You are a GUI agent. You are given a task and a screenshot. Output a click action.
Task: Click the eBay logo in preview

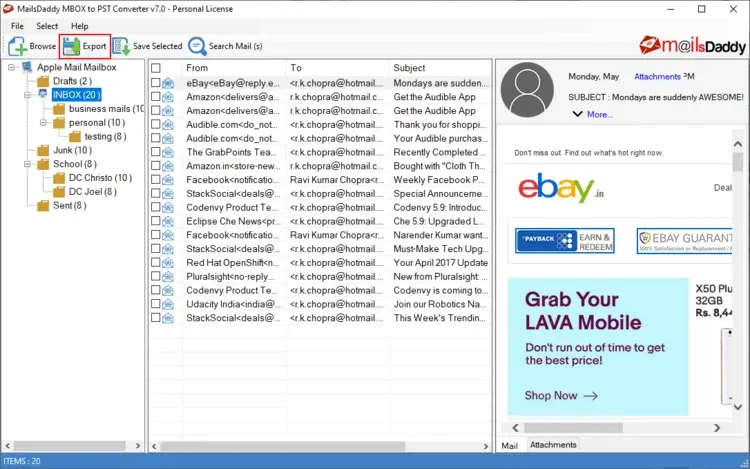coord(561,187)
